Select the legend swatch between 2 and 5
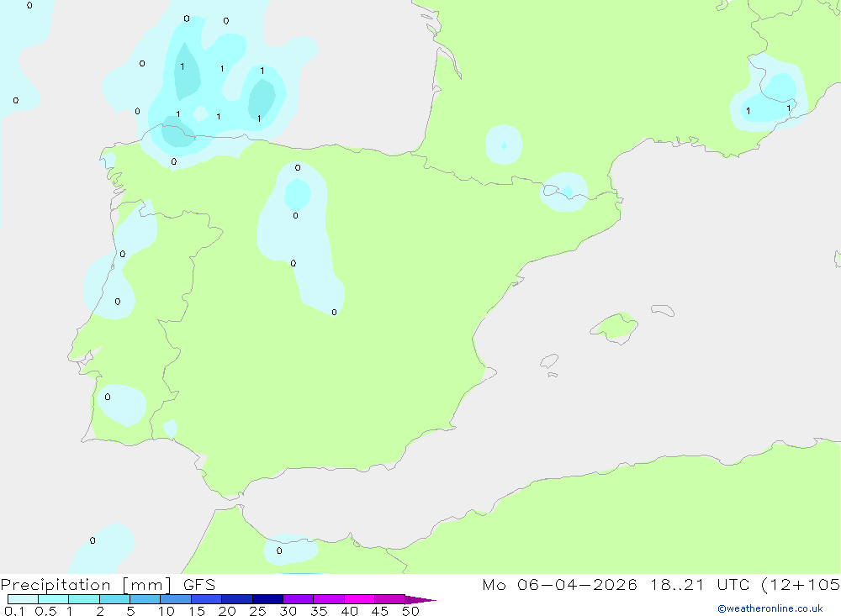 114,599
